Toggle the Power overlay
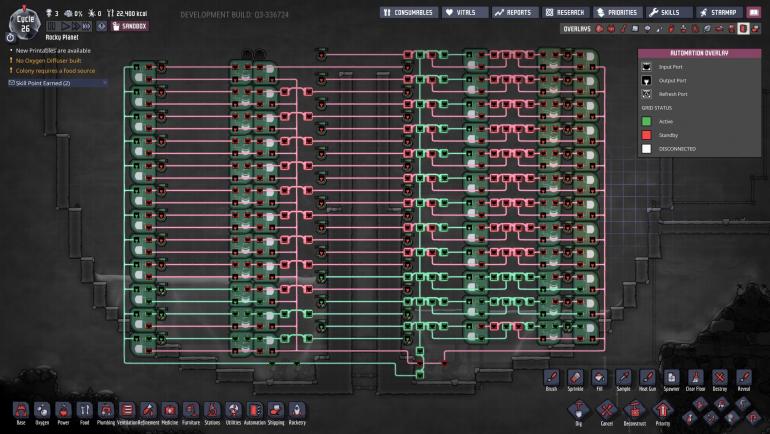 pos(611,28)
